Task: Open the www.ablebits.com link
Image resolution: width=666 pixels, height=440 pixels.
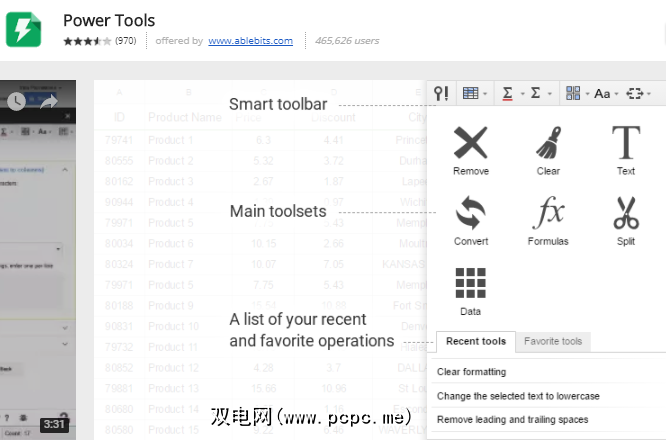Action: pos(250,41)
